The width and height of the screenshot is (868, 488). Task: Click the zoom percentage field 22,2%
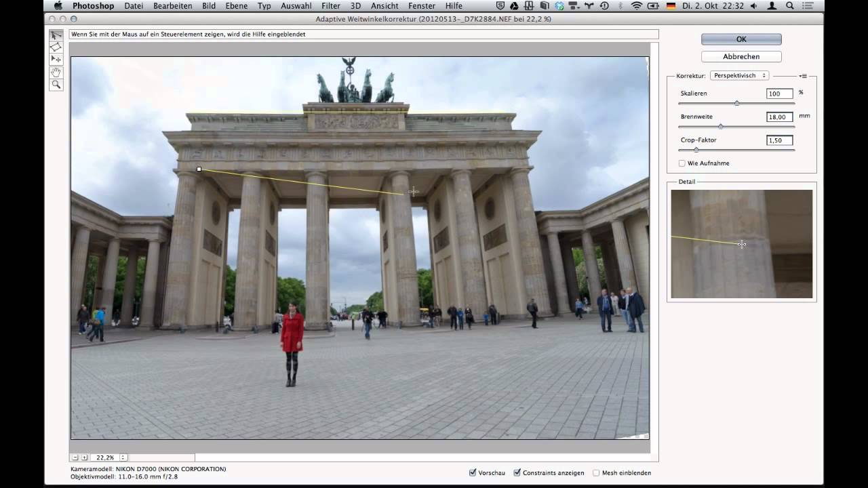pyautogui.click(x=105, y=457)
